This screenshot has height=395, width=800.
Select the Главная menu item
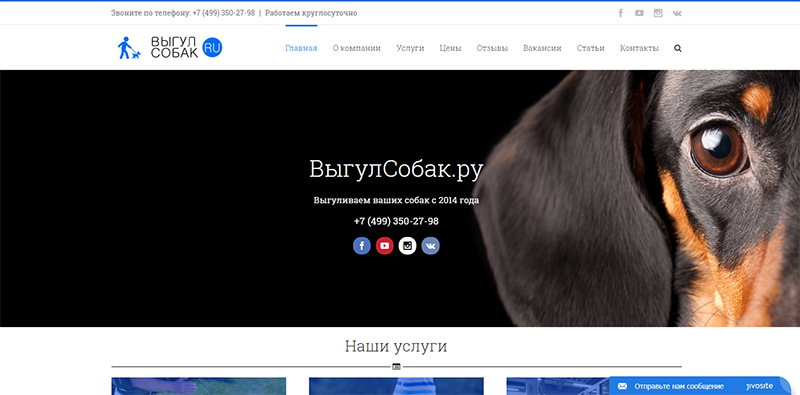pyautogui.click(x=301, y=48)
